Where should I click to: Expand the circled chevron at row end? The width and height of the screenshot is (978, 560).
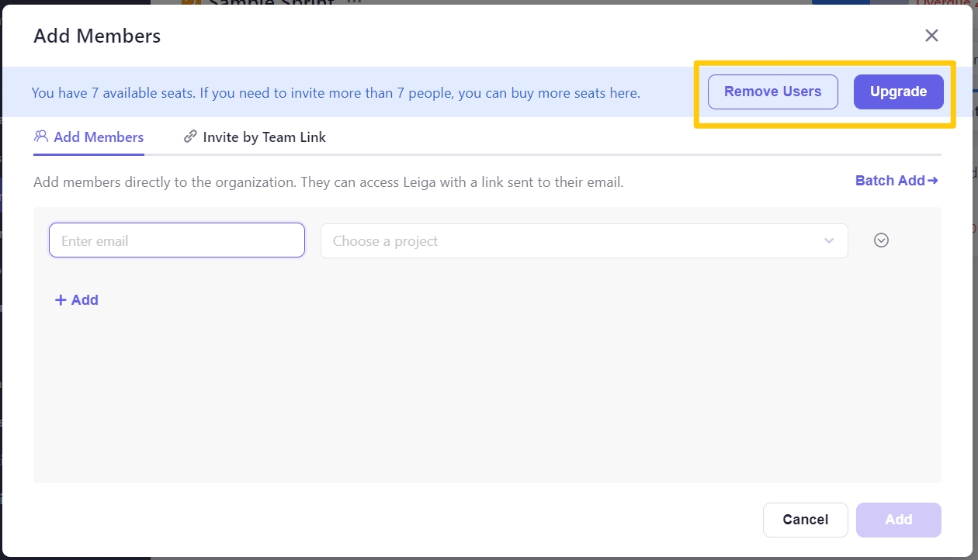(881, 240)
